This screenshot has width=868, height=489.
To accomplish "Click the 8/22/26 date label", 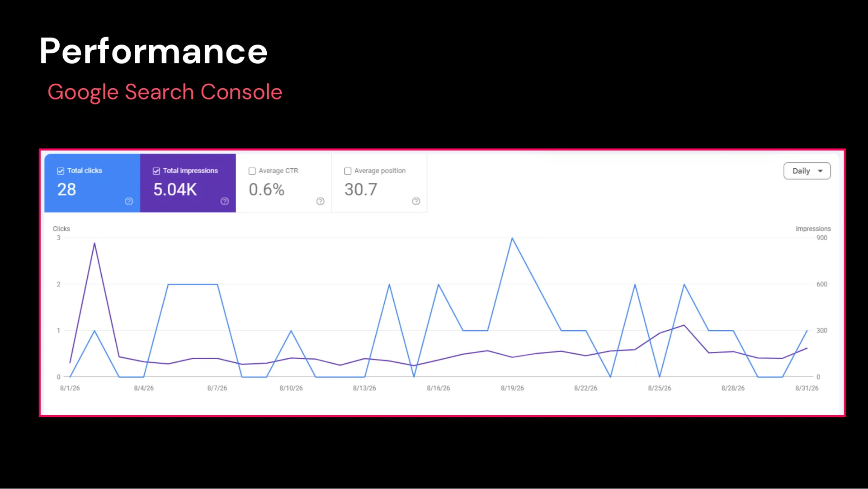I will tap(586, 388).
